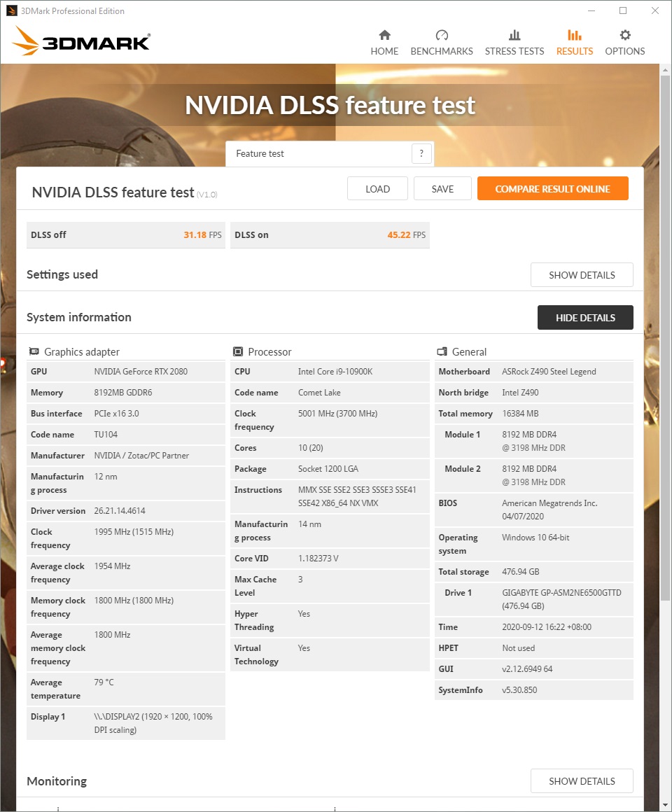Open the Benchmarks gauge icon

(442, 35)
